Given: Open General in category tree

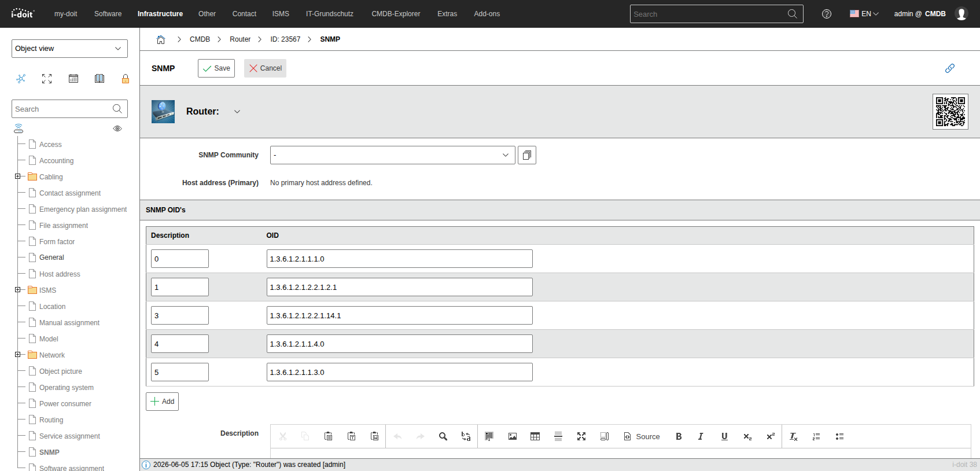Looking at the screenshot, I should (x=51, y=257).
